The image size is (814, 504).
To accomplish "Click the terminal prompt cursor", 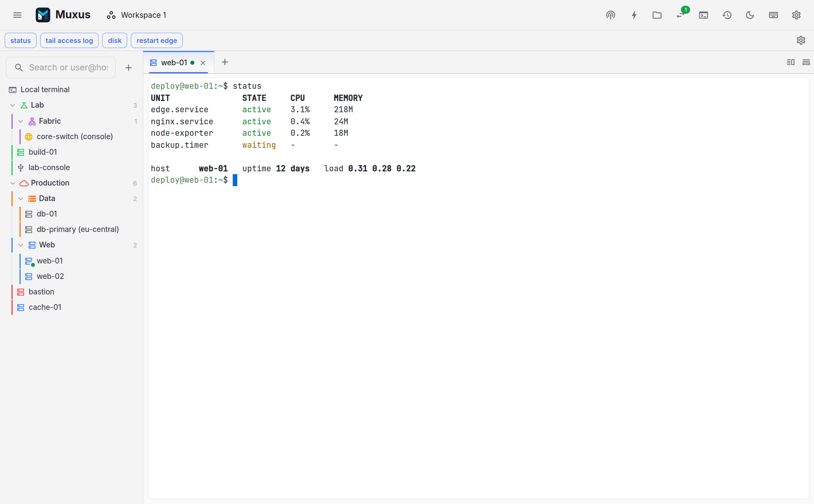I will (x=235, y=180).
